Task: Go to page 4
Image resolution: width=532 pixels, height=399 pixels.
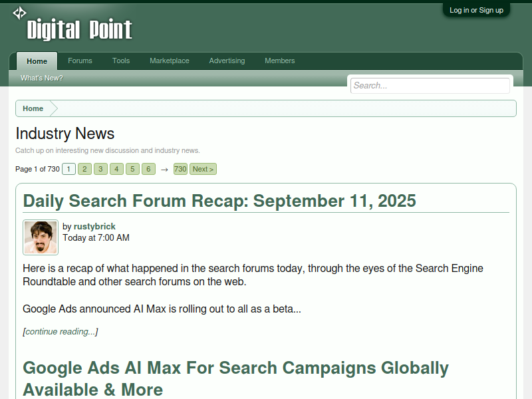Action: tap(117, 169)
